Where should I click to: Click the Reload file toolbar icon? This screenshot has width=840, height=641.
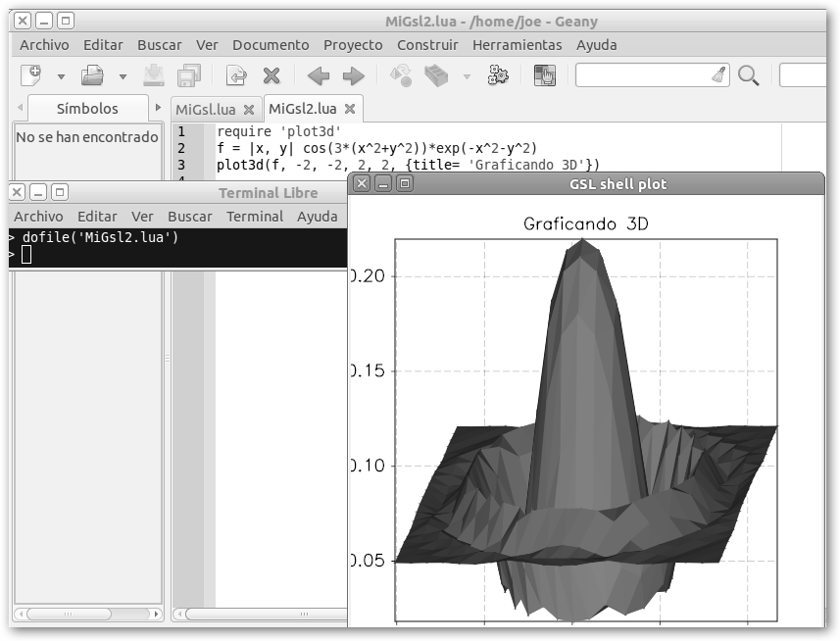[236, 75]
